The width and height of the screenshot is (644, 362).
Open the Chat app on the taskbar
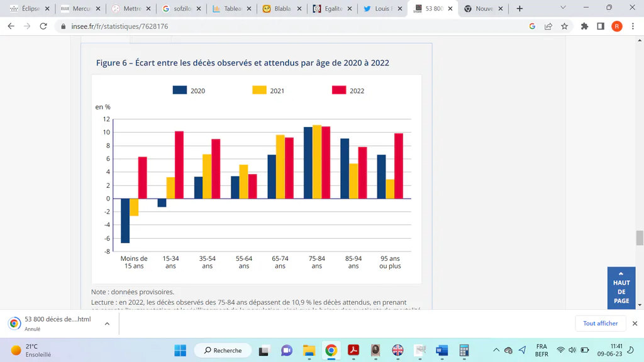point(287,350)
